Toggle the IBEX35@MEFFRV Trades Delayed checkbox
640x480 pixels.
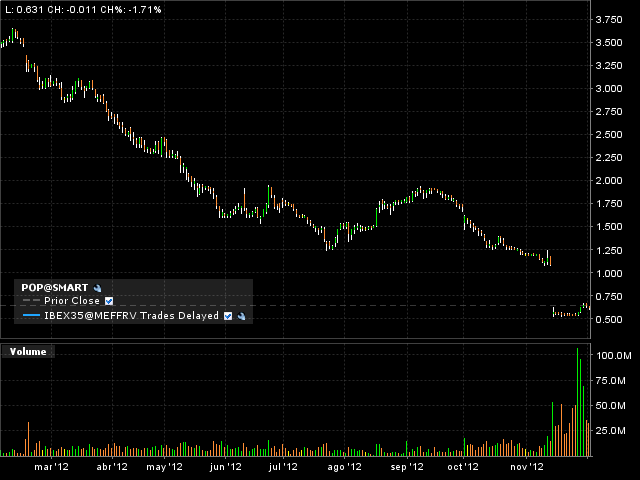228,316
